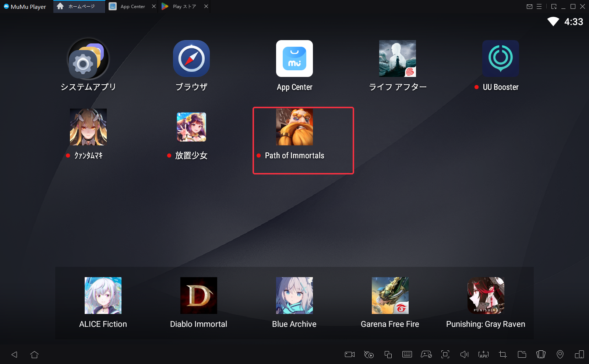The height and width of the screenshot is (364, 589).
Task: Click the MuMu Player logo
Action: click(x=6, y=6)
